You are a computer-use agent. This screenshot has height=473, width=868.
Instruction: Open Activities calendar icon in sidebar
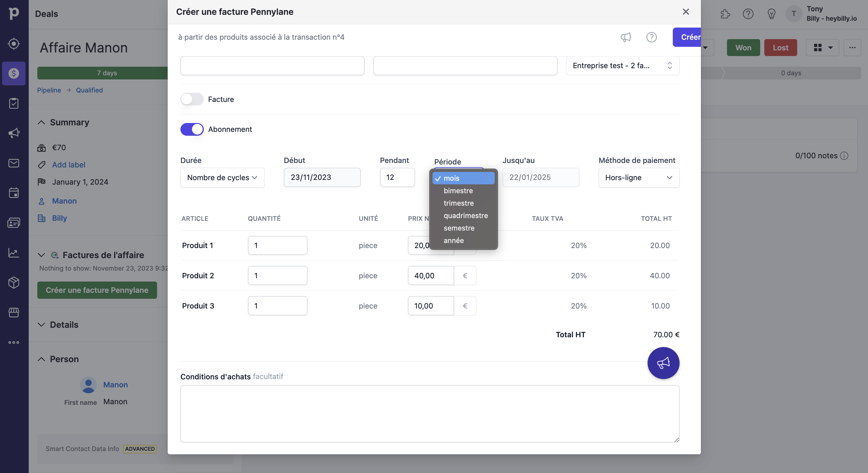click(14, 193)
